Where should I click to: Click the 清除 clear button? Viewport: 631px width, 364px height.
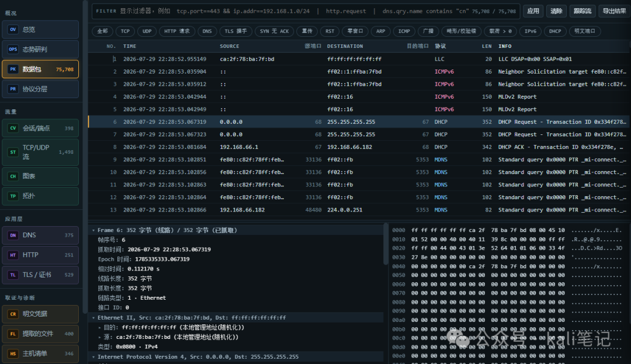[556, 11]
